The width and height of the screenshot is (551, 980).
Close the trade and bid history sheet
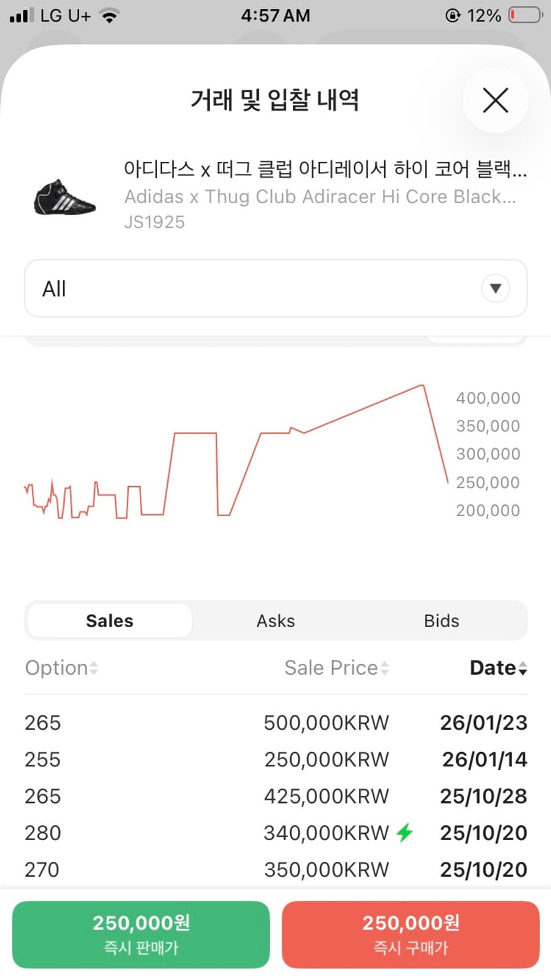(495, 101)
